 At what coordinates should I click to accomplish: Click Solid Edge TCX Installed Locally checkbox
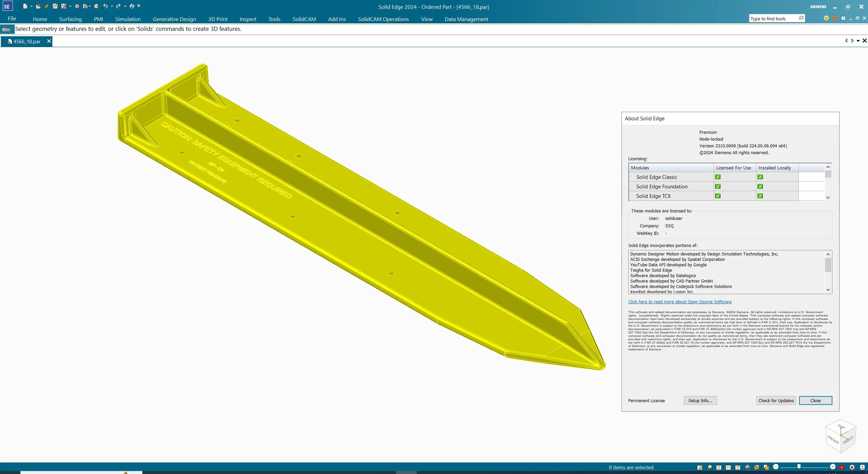[x=760, y=196]
